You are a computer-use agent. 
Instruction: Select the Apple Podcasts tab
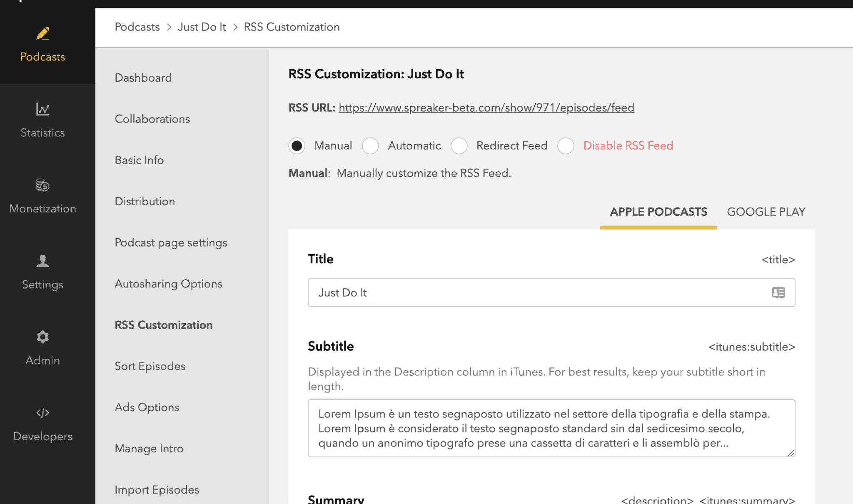[658, 212]
